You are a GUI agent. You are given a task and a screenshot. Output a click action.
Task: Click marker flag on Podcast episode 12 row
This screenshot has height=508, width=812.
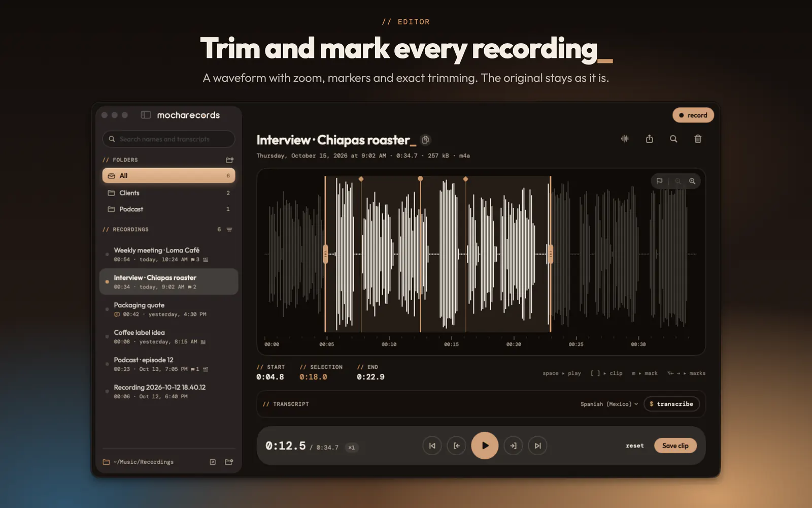(x=193, y=369)
